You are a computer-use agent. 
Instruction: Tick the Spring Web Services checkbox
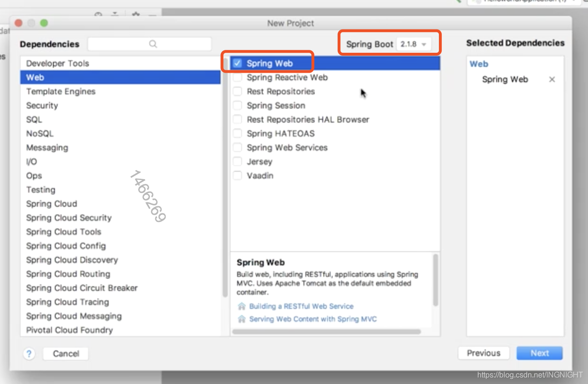pyautogui.click(x=237, y=147)
